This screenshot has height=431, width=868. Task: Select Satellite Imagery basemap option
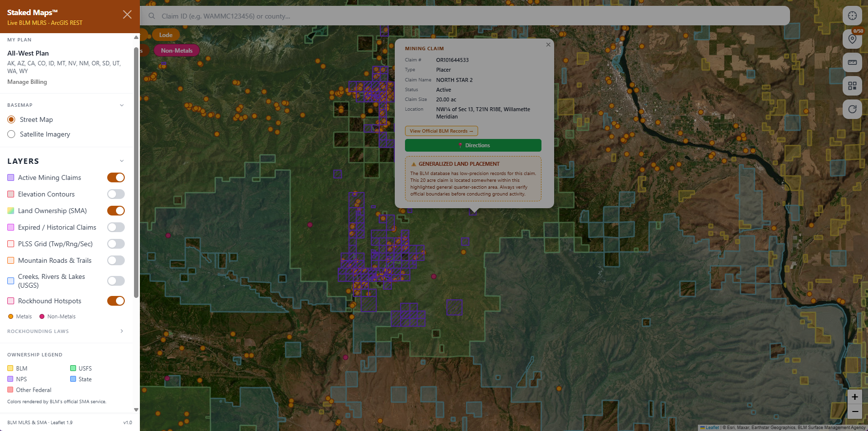coord(11,134)
